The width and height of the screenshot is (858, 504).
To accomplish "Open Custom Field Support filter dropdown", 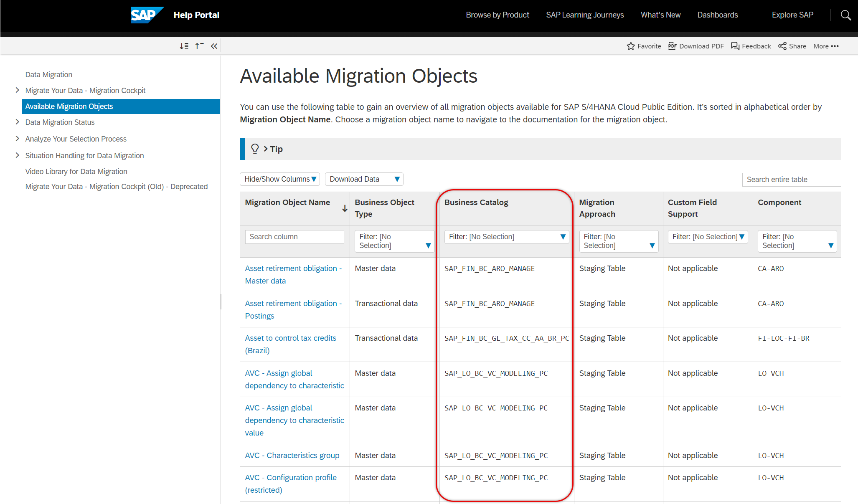I will point(708,237).
